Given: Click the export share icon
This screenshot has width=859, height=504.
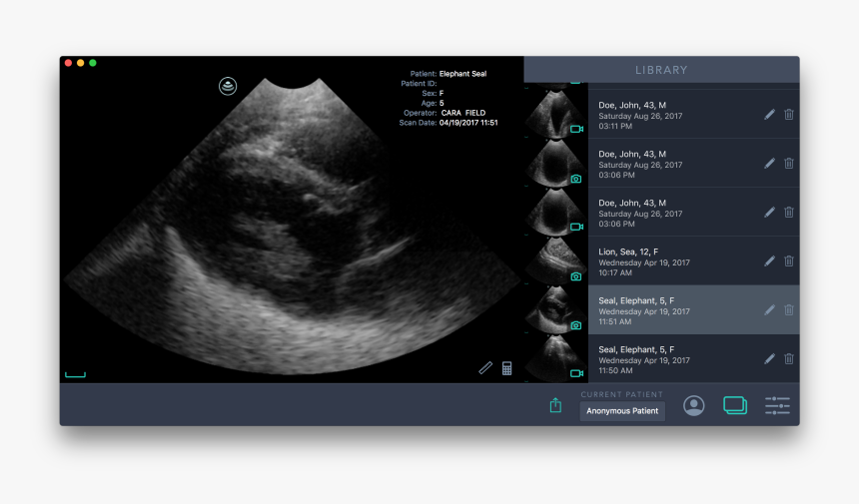Looking at the screenshot, I should pos(555,405).
